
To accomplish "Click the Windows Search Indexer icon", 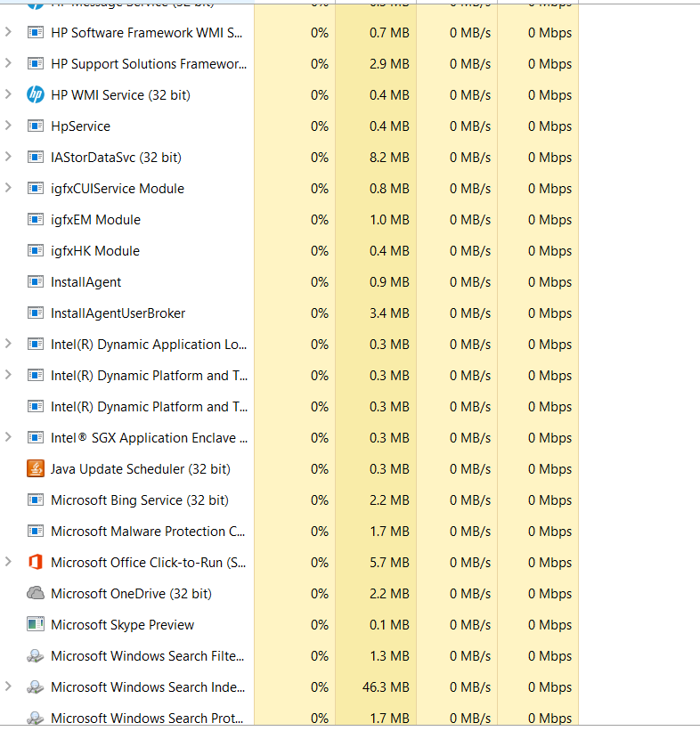I will (36, 687).
